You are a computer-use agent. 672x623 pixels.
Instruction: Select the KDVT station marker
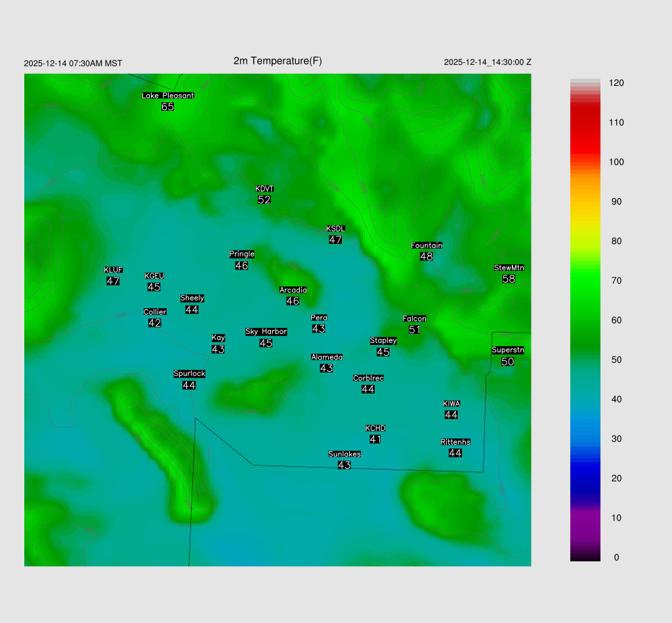pyautogui.click(x=264, y=189)
